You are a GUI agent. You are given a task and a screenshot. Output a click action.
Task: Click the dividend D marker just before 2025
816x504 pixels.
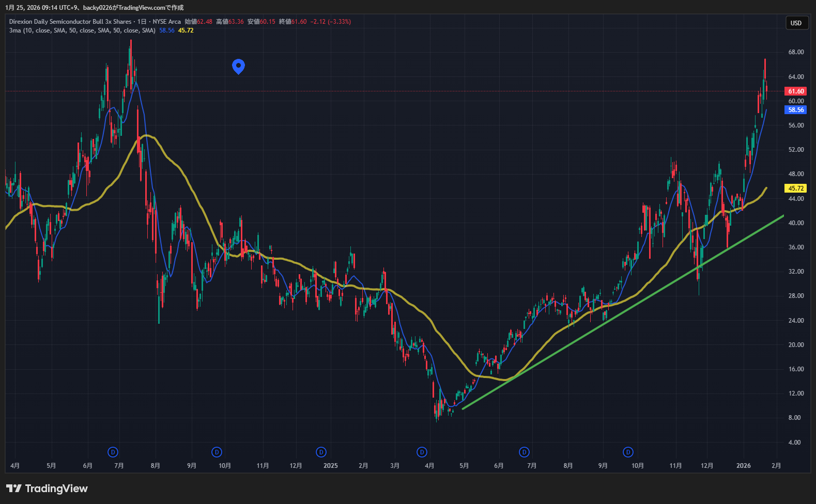[x=321, y=452]
